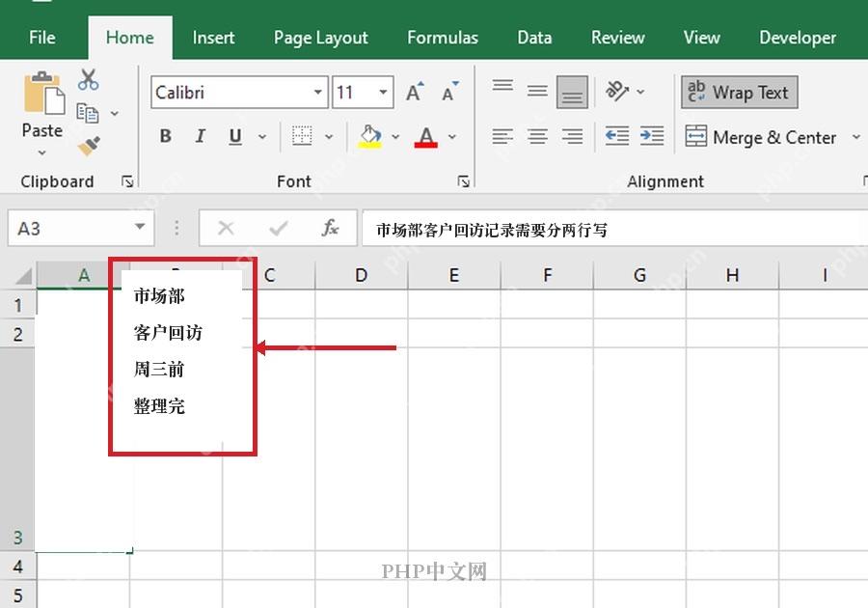Switch to the Developer tab

(x=798, y=38)
